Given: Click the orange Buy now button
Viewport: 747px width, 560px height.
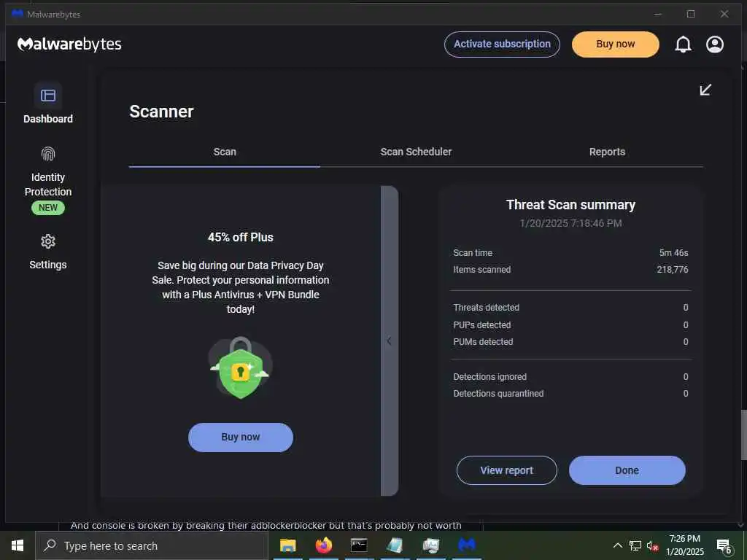Looking at the screenshot, I should point(616,44).
